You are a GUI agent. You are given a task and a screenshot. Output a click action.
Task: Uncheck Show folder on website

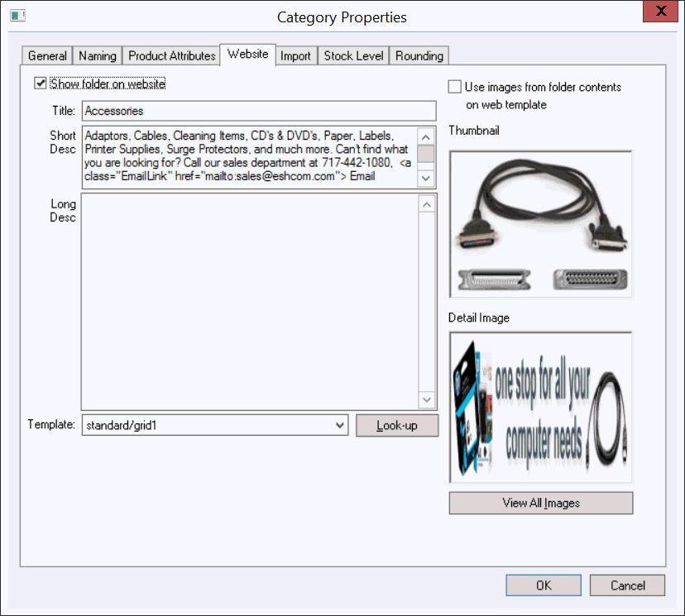pyautogui.click(x=41, y=84)
